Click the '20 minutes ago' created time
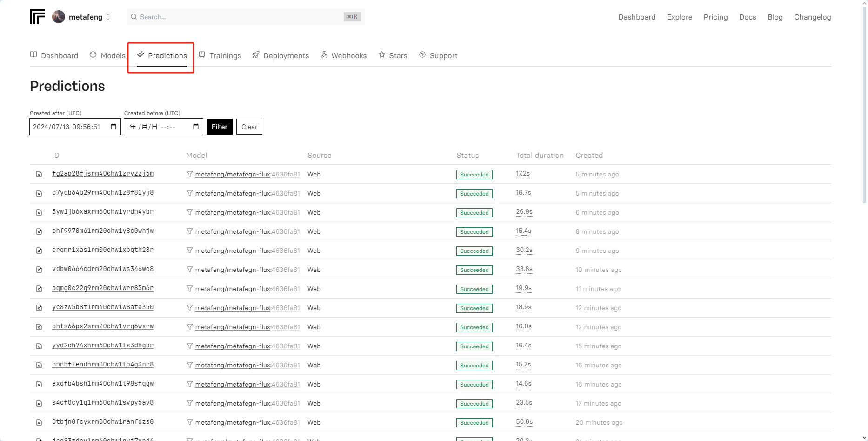This screenshot has height=441, width=868. [x=599, y=422]
